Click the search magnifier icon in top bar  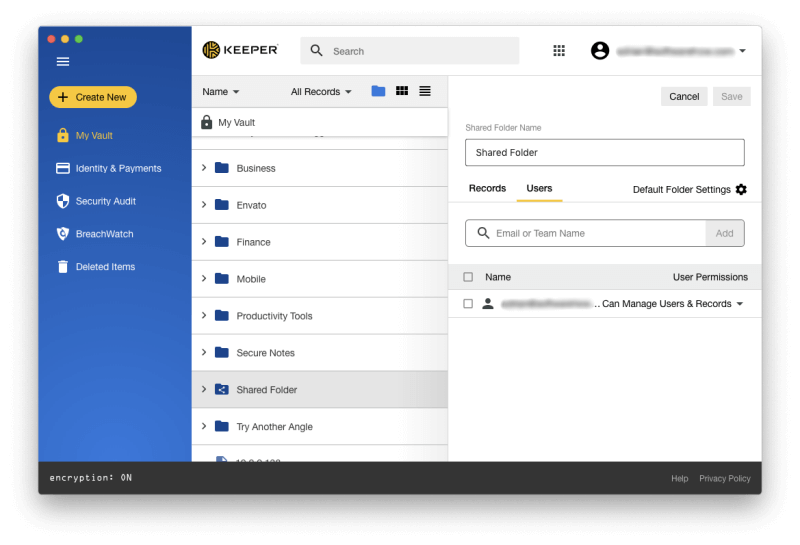click(x=316, y=51)
